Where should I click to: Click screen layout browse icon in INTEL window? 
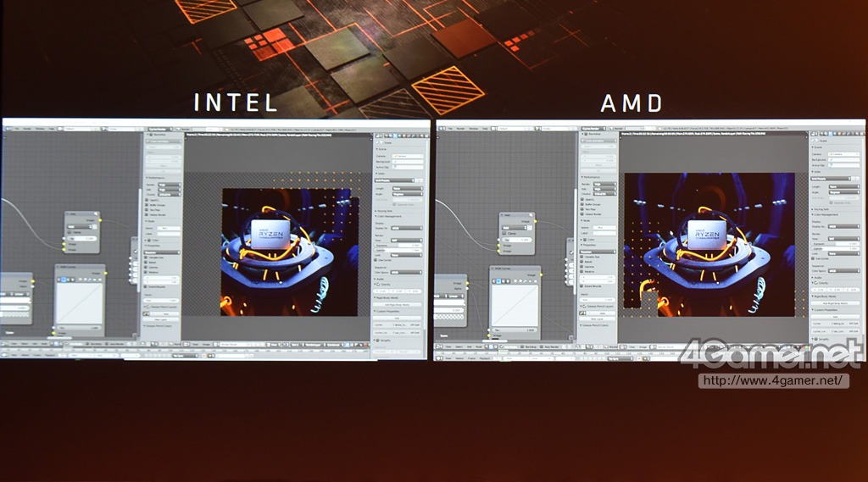click(x=60, y=129)
